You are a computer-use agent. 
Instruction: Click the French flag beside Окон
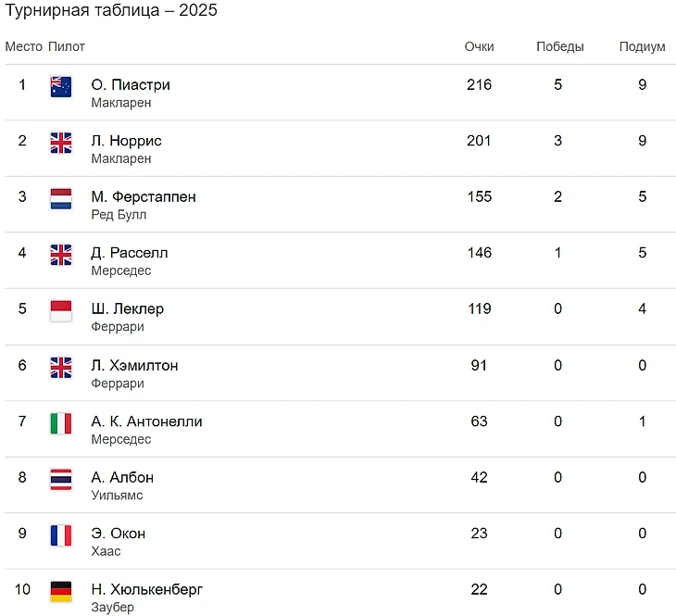pyautogui.click(x=61, y=535)
